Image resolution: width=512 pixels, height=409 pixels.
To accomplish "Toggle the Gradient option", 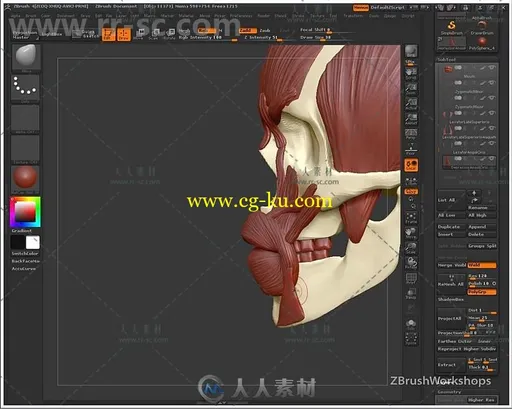I will 22,231.
